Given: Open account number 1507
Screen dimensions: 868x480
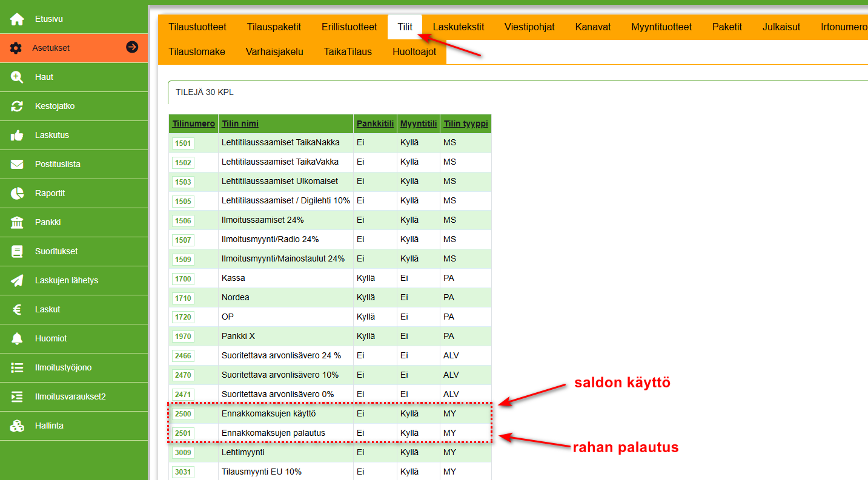Looking at the screenshot, I should coord(183,240).
